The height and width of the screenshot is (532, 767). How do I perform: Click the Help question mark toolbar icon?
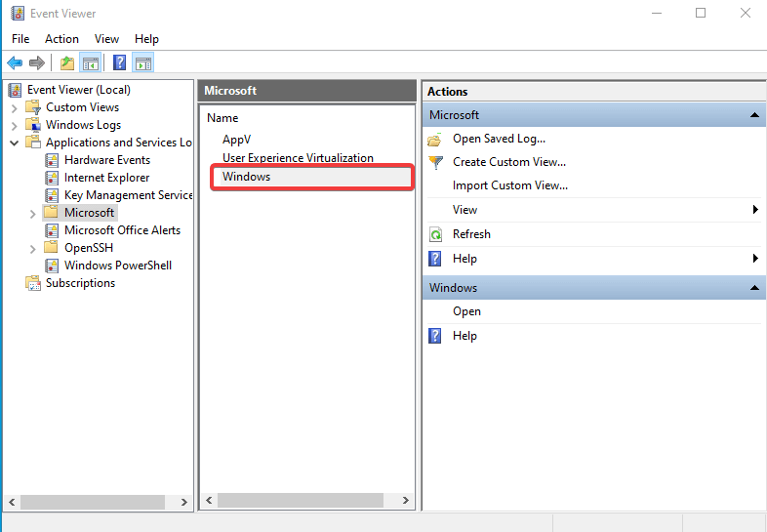tap(119, 62)
